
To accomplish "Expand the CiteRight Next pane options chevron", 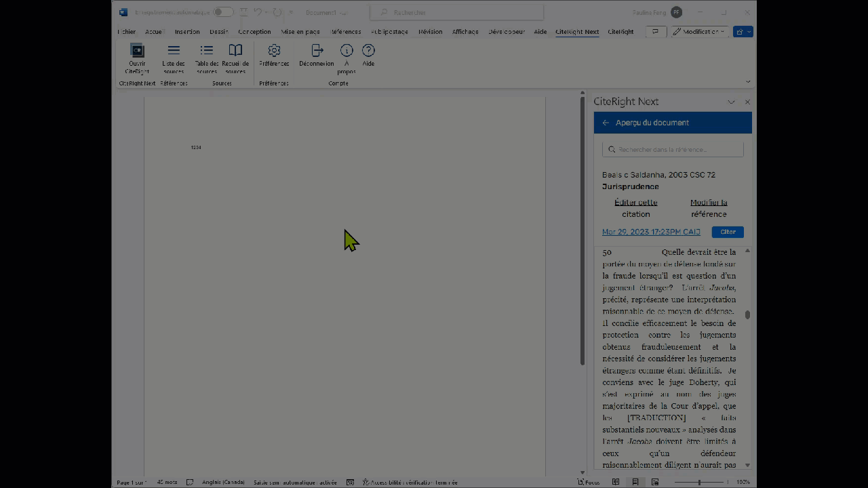I will click(x=731, y=102).
